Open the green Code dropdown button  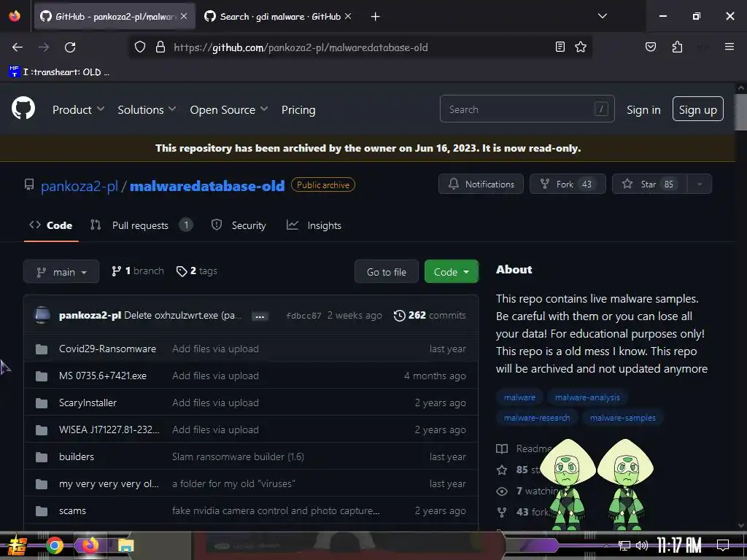pyautogui.click(x=451, y=271)
